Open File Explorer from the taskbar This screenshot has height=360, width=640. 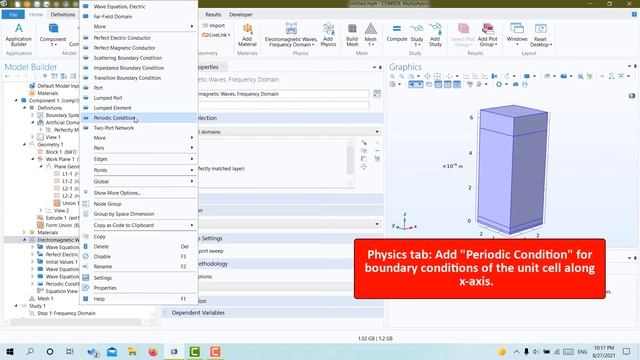pyautogui.click(x=132, y=351)
